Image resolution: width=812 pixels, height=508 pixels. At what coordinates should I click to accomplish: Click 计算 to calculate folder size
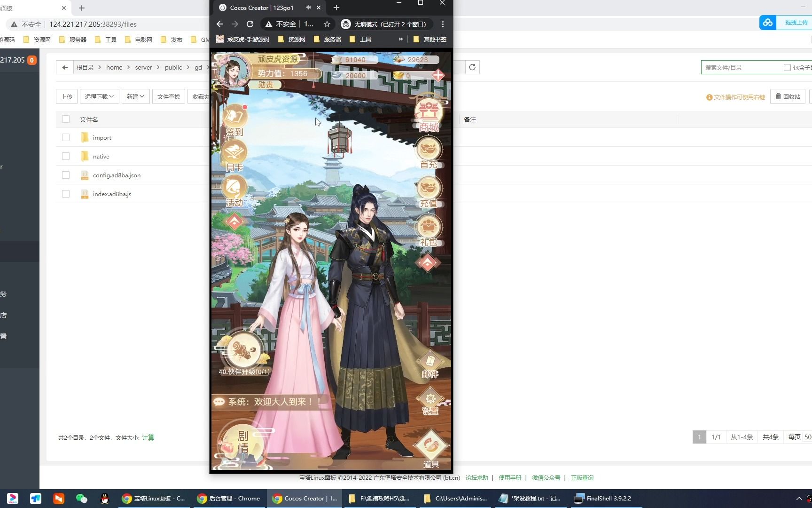pos(148,437)
